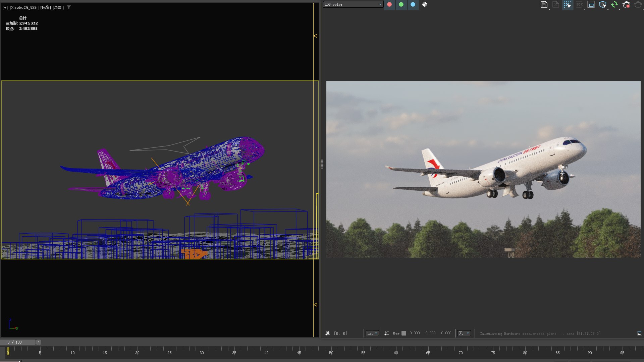This screenshot has height=362, width=644.
Task: Open the RGB color channel dropdown
Action: click(x=353, y=4)
